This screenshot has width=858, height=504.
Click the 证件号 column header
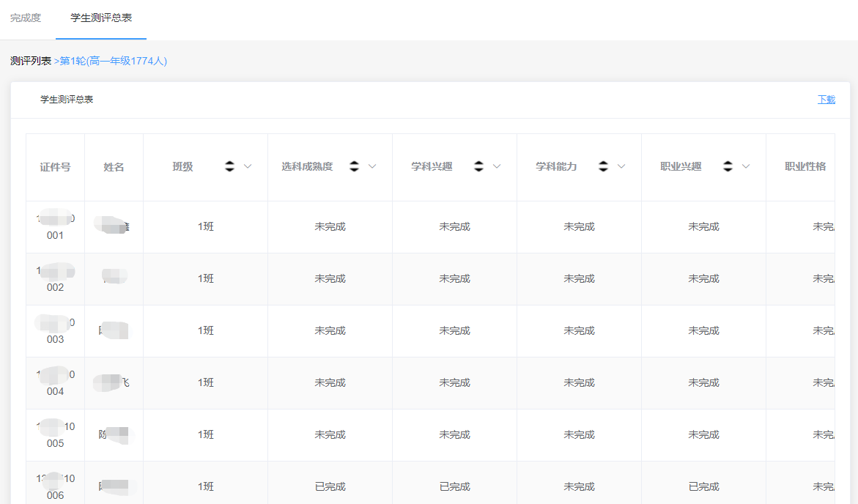(55, 167)
